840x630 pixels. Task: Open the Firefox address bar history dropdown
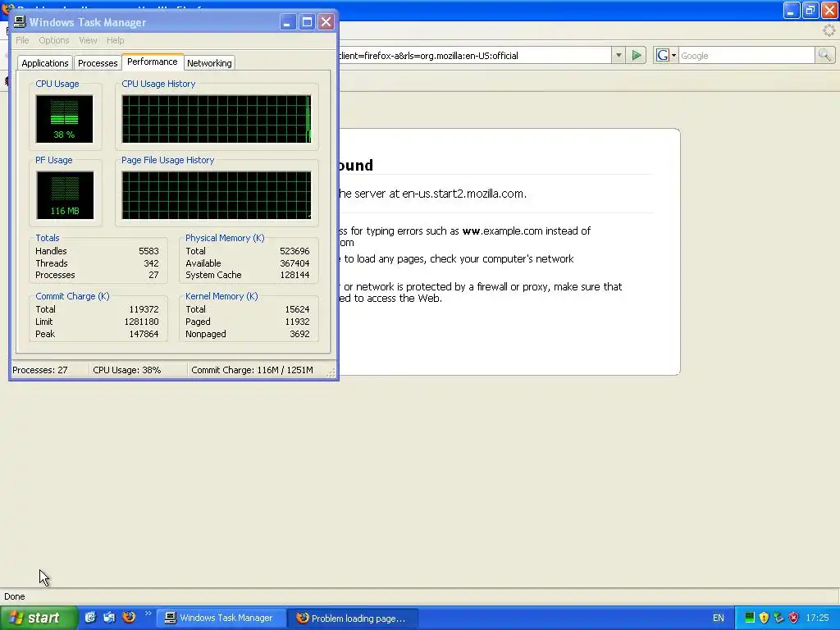tap(619, 55)
